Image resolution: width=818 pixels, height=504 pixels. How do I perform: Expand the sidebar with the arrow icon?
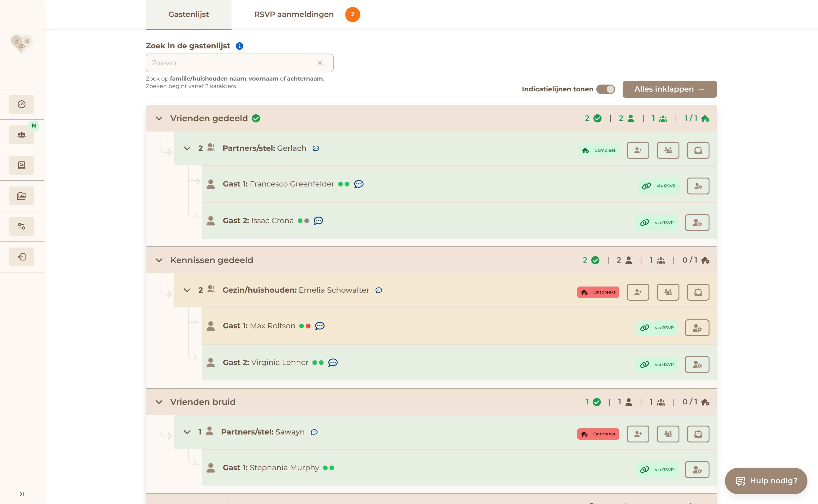pos(22,494)
